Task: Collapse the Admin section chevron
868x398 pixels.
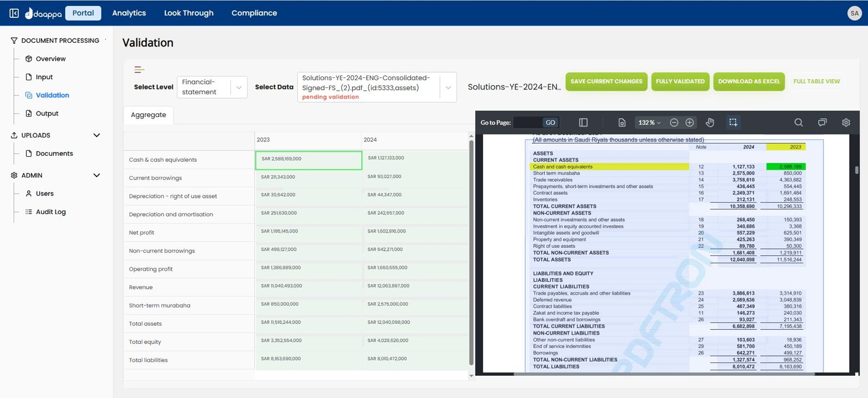Action: [x=97, y=175]
